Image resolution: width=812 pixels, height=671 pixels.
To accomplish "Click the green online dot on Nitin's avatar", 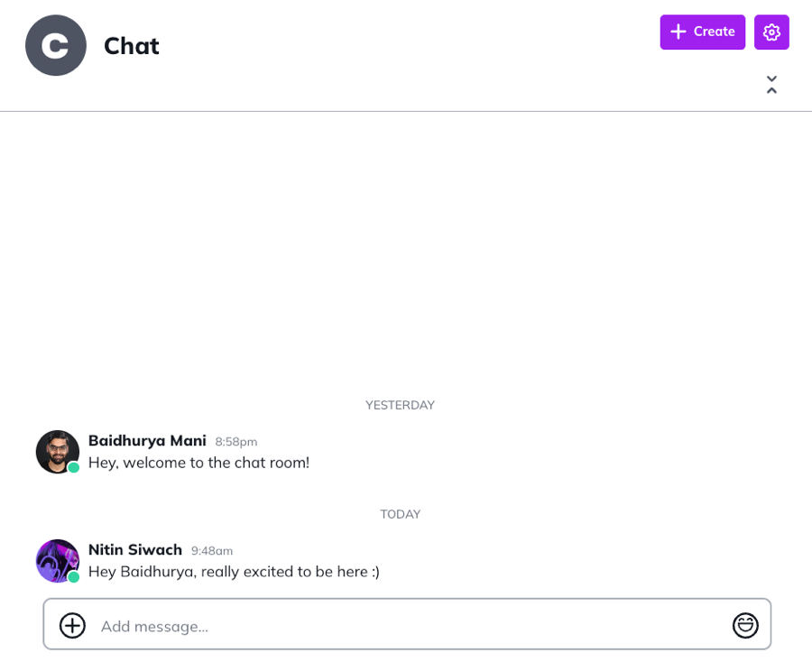I will (x=74, y=576).
